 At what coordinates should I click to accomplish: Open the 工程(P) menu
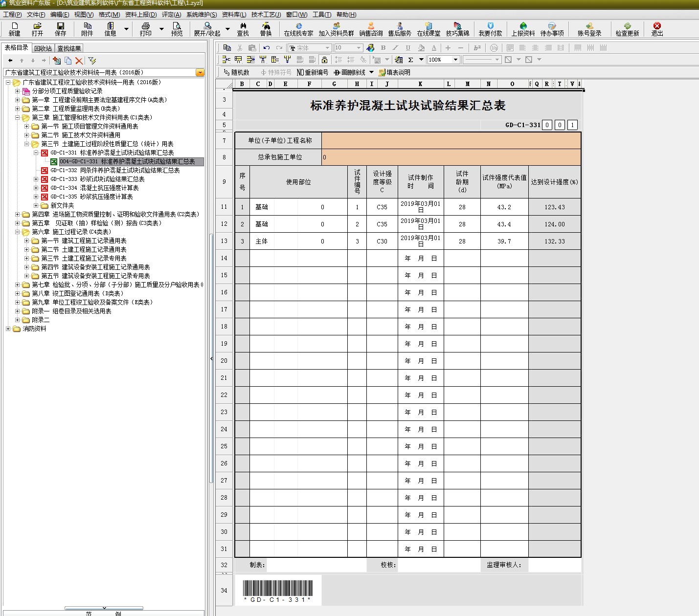tap(12, 15)
